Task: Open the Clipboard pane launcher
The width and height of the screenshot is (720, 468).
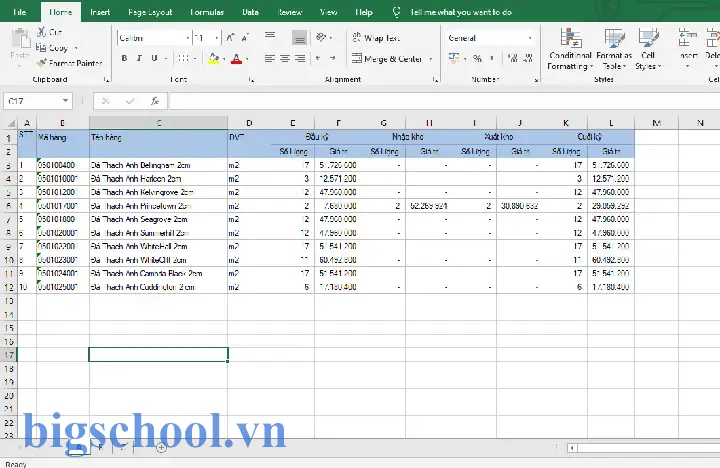Action: [x=107, y=79]
